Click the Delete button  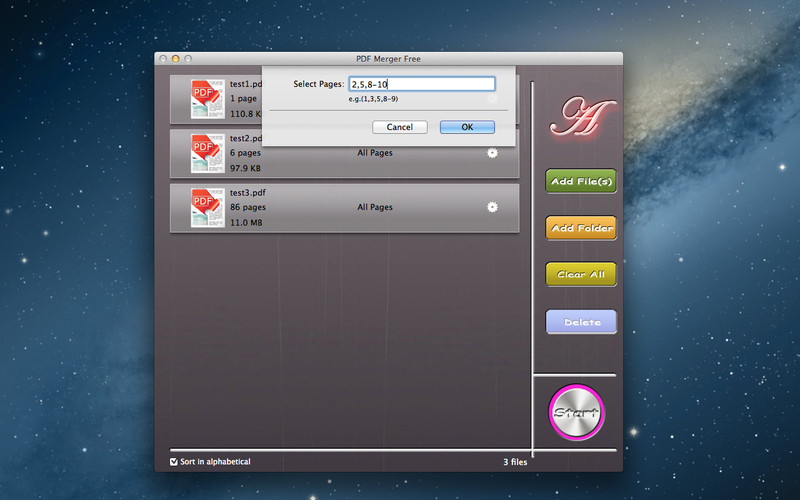tap(581, 321)
